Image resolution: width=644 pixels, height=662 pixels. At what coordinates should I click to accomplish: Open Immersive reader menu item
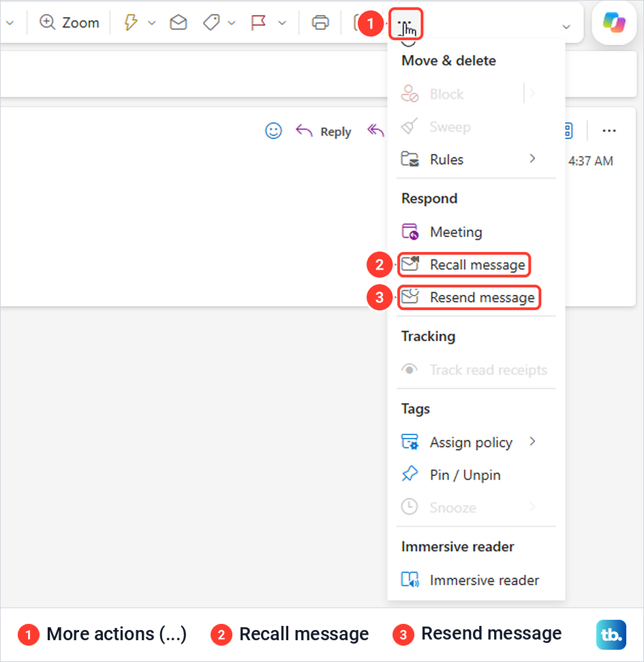click(476, 580)
